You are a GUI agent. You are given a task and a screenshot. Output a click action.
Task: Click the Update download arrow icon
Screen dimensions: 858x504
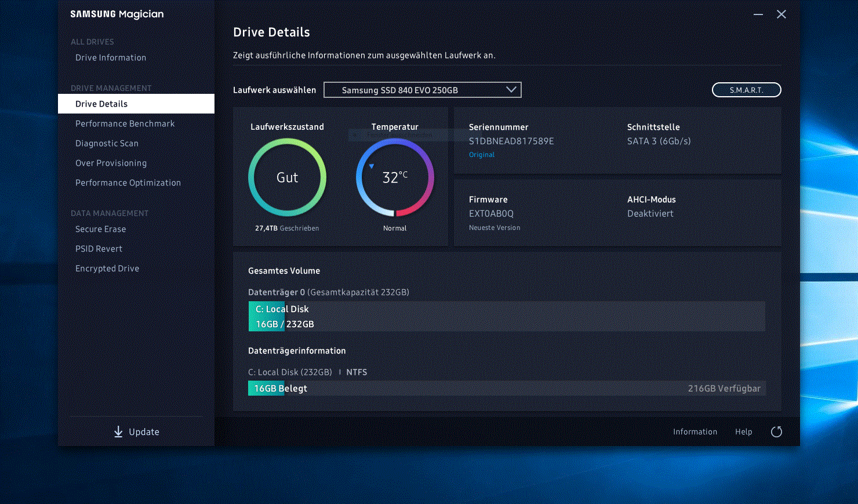(x=118, y=432)
